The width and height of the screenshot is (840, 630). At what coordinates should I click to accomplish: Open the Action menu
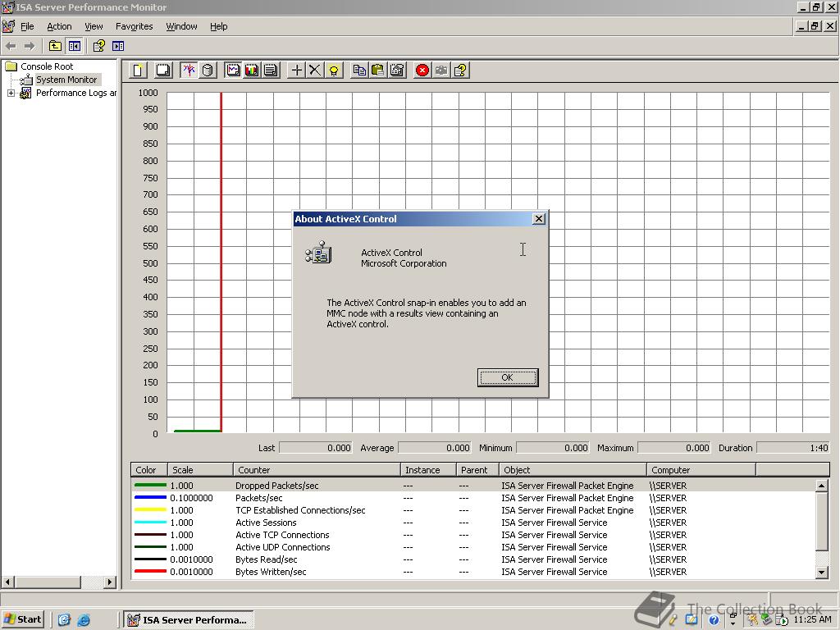[59, 26]
